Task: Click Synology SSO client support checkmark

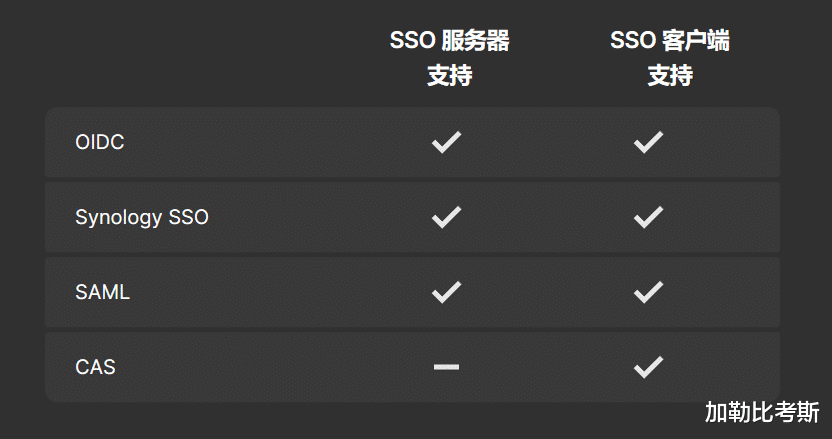Action: pos(648,217)
